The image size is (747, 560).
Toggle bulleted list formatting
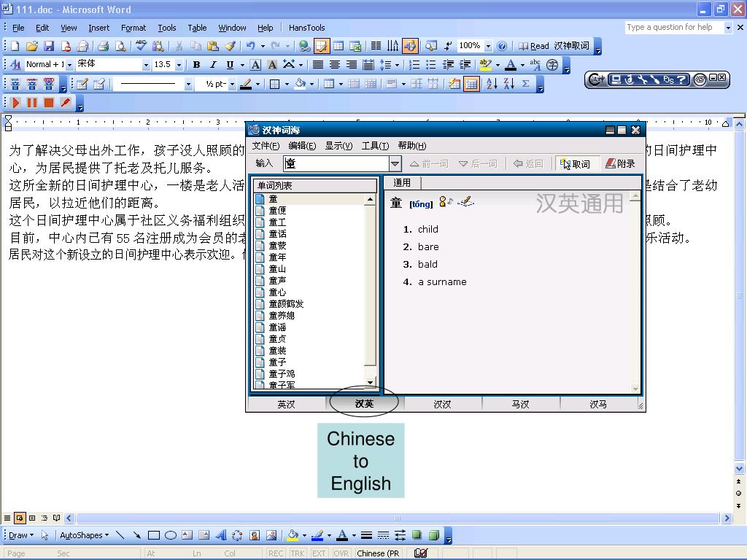pos(431,65)
